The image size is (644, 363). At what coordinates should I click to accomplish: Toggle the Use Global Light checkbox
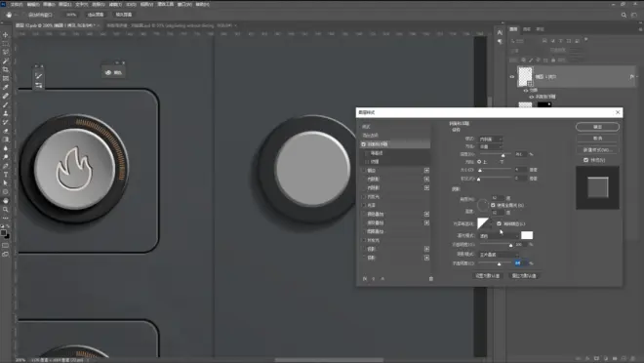pos(493,205)
